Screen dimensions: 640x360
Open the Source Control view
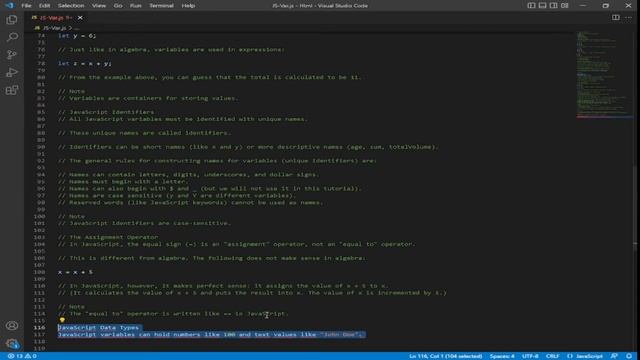click(12, 55)
